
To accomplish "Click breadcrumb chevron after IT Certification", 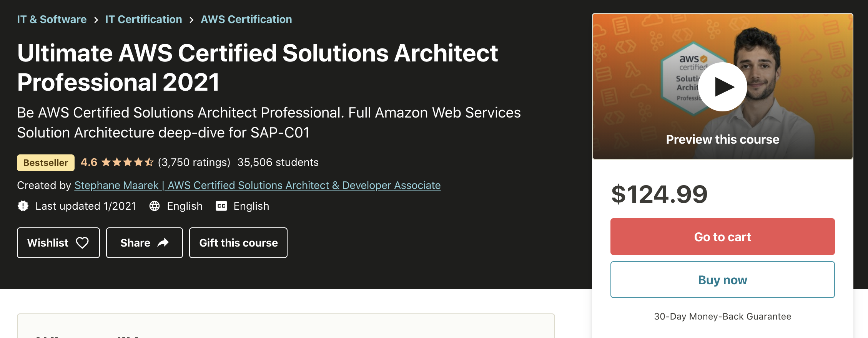I will click(x=191, y=20).
